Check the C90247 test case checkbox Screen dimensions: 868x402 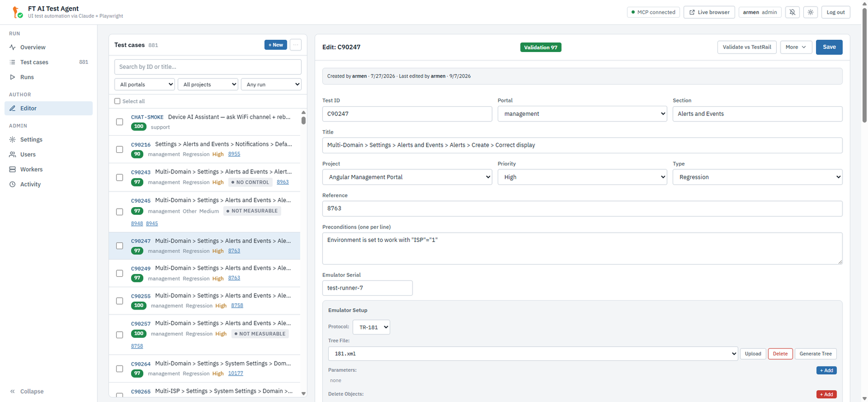pyautogui.click(x=120, y=246)
